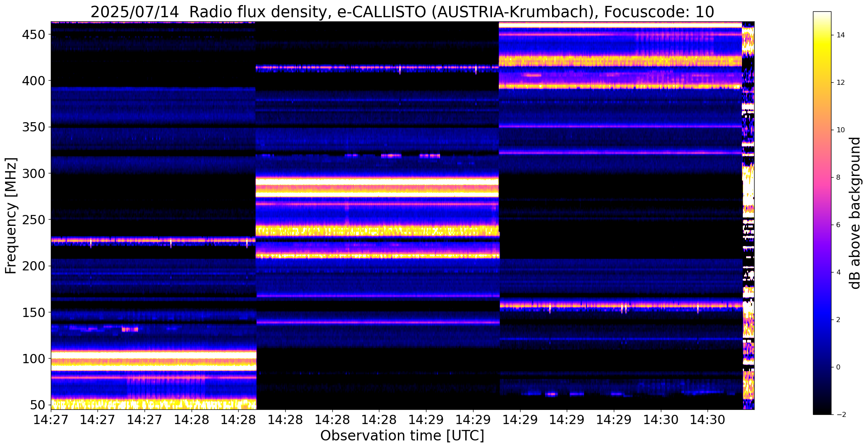Select the 100 tick on the frequency axis

coord(33,359)
